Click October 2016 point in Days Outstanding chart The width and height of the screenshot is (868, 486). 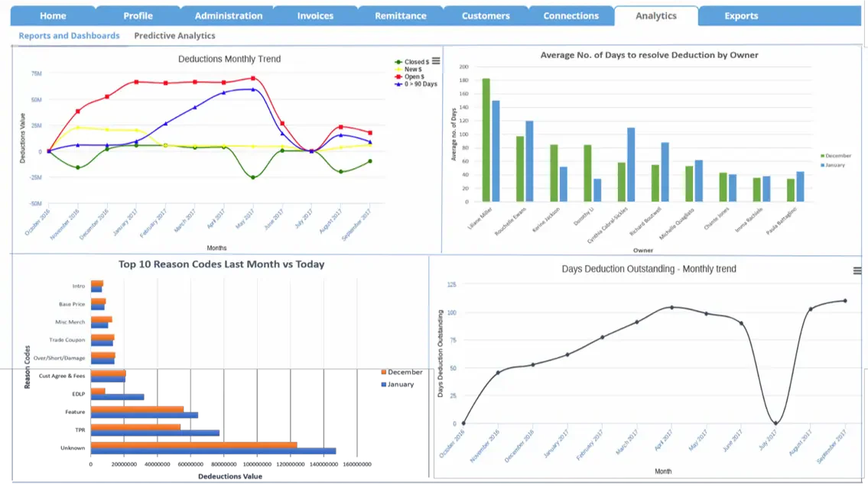click(x=463, y=423)
